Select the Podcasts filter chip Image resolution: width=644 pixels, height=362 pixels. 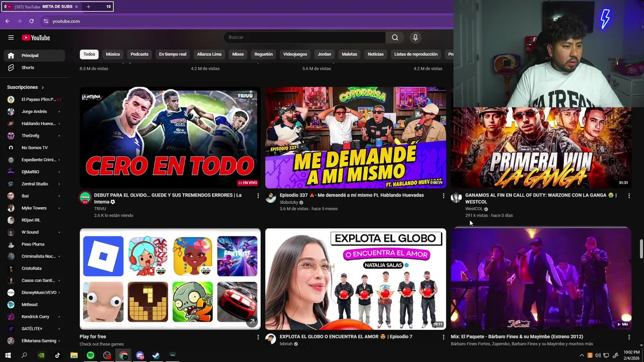(139, 54)
